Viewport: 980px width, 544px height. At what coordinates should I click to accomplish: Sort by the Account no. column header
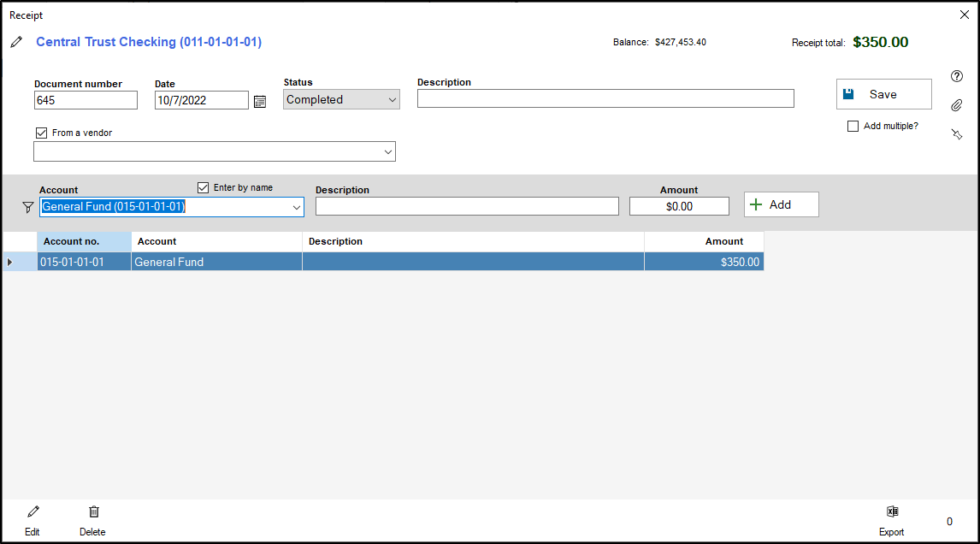pos(84,241)
